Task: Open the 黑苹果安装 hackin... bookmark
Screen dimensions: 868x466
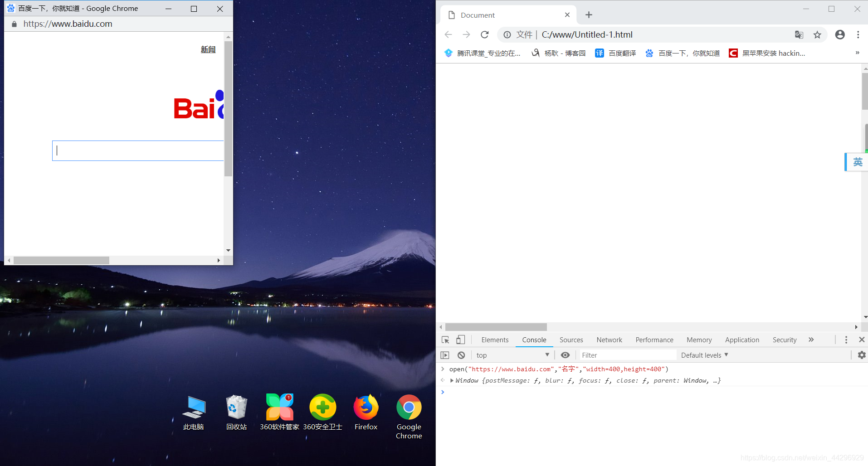Action: [767, 53]
